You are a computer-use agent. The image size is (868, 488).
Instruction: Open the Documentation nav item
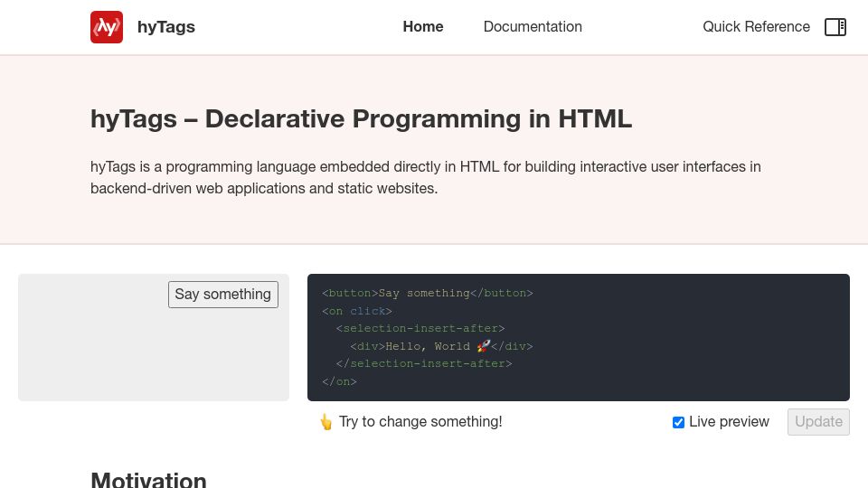533,26
